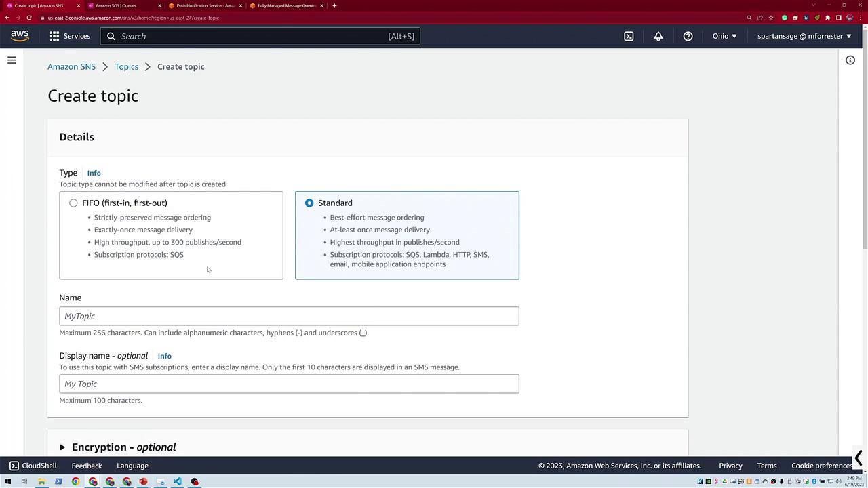Open the spartansage @ mforrester account dropdown

[804, 36]
